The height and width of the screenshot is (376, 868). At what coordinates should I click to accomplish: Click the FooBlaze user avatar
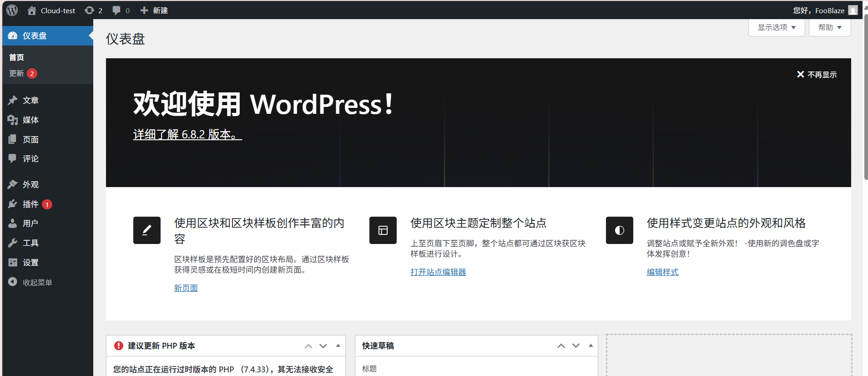point(853,10)
